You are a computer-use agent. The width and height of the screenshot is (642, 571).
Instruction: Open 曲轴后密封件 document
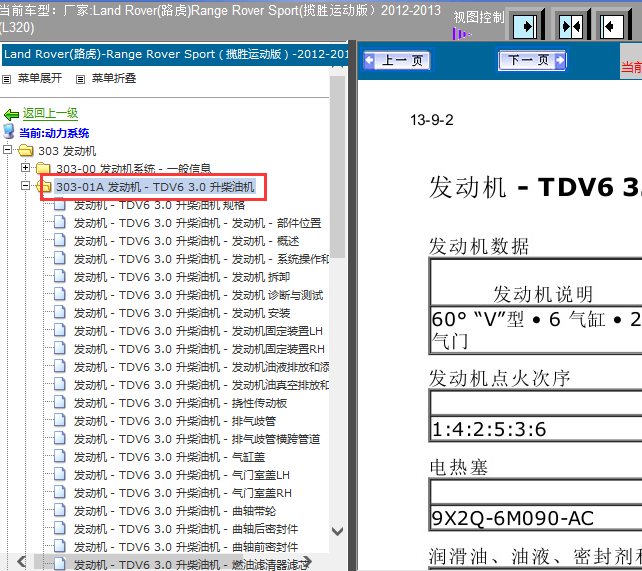click(186, 529)
